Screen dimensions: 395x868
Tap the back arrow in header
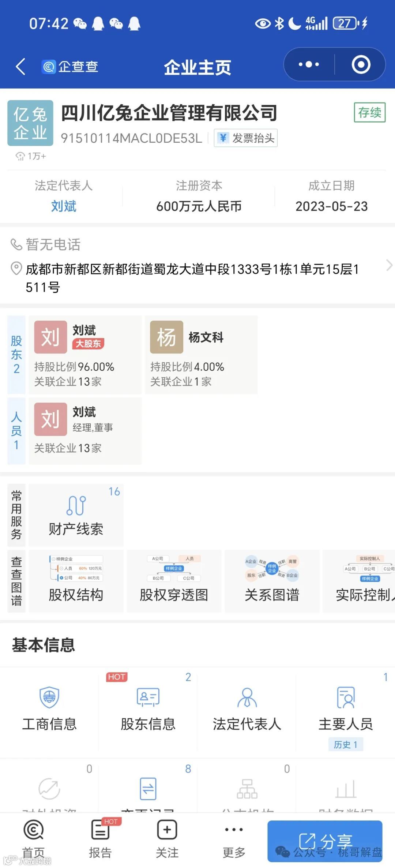point(20,67)
